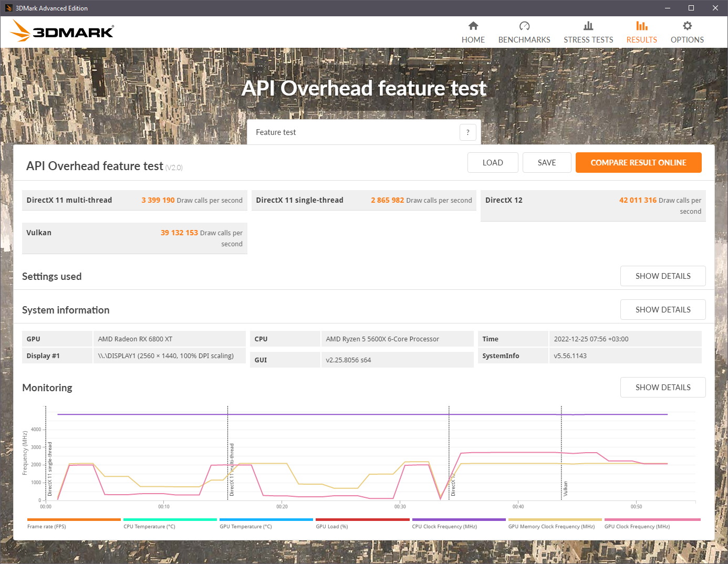Open the STRESS TESTS tab label

tap(588, 40)
